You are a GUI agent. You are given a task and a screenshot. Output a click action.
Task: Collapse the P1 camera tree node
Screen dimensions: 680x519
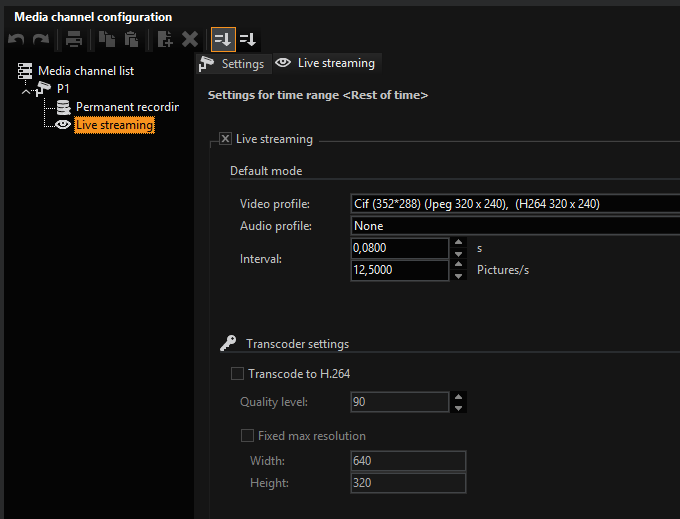[x=27, y=91]
